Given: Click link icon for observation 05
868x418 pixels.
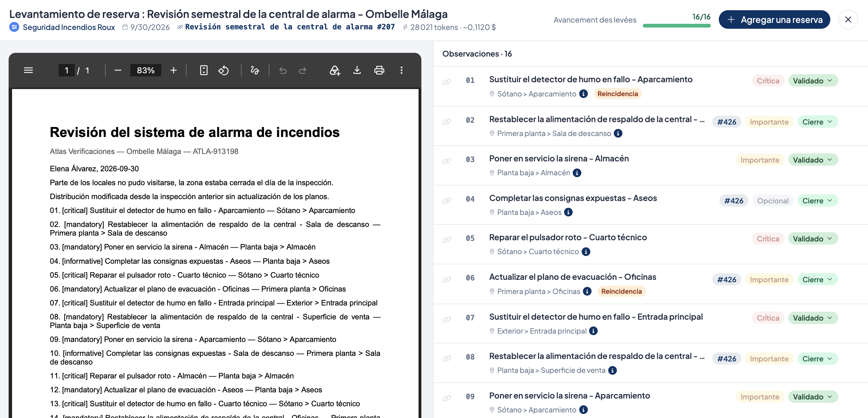Looking at the screenshot, I should click(446, 240).
